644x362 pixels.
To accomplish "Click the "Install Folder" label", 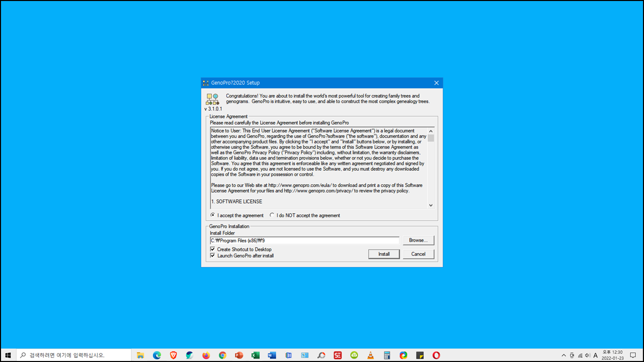I will pos(222,233).
